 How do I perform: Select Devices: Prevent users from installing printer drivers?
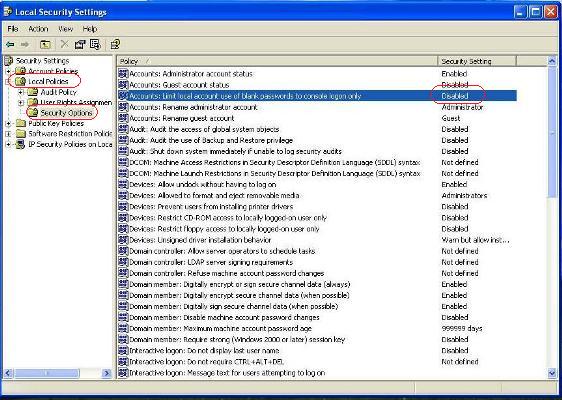tap(317, 207)
